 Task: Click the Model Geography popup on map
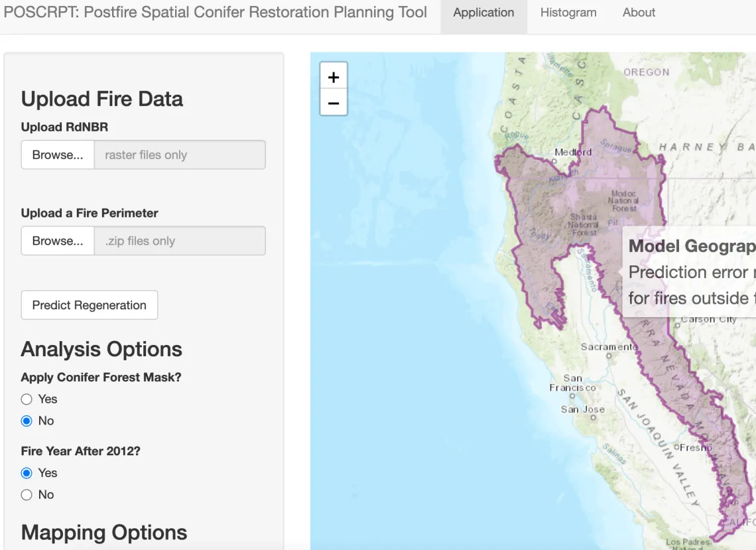coord(689,271)
